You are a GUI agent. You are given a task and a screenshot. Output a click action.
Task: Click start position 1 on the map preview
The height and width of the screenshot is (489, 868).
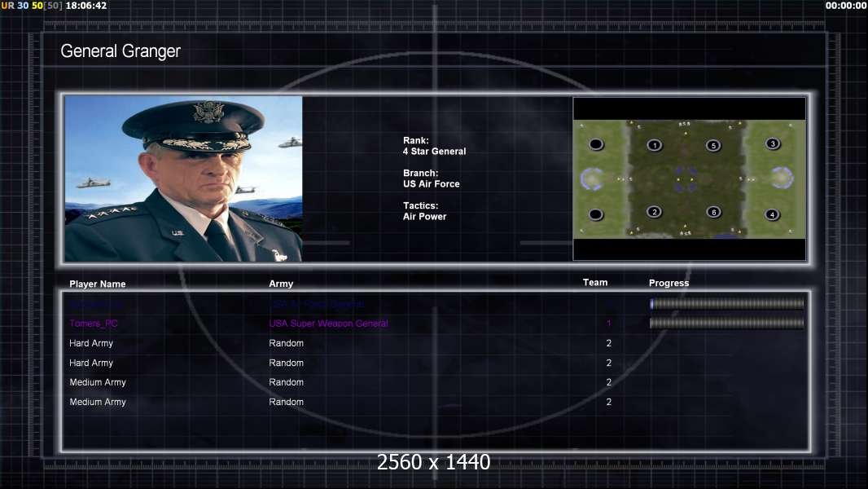pos(655,146)
